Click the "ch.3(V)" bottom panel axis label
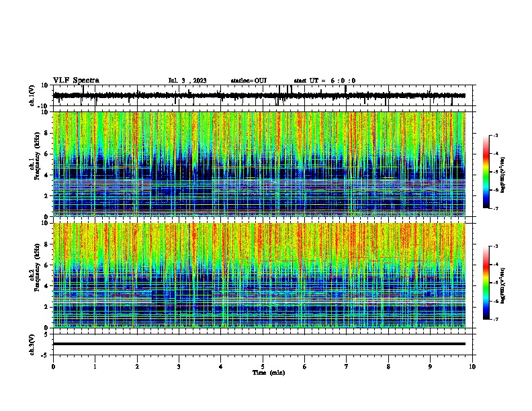The height and width of the screenshot is (411, 532). click(x=32, y=345)
